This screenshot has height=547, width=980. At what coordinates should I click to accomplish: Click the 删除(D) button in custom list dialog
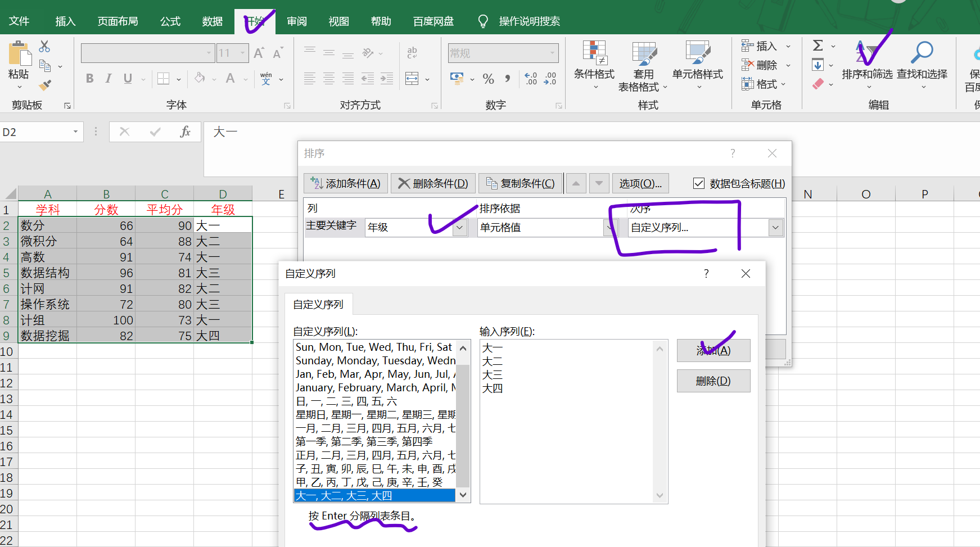713,381
